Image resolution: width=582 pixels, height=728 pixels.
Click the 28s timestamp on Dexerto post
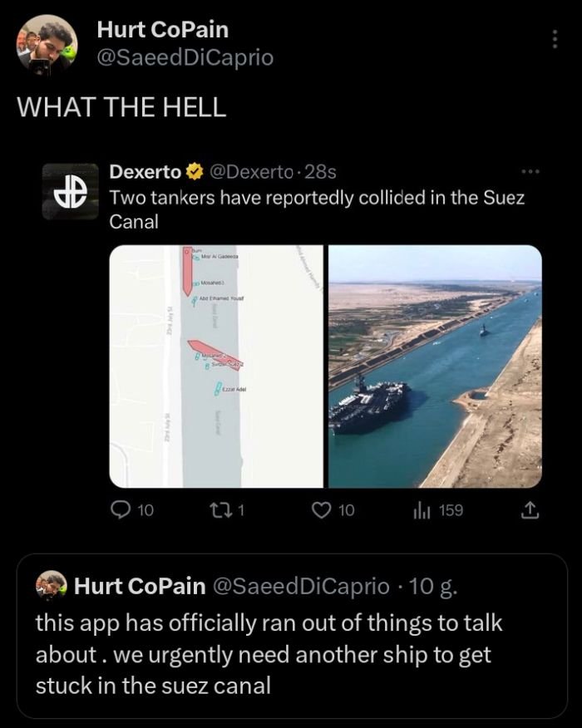(x=321, y=173)
